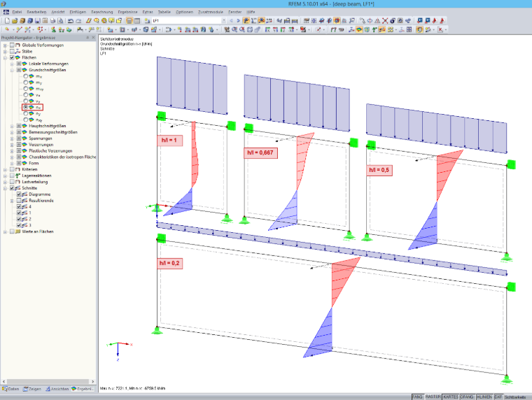Click the Open folder icon in toolbar
Viewport: 532px width, 400px height.
point(15,21)
